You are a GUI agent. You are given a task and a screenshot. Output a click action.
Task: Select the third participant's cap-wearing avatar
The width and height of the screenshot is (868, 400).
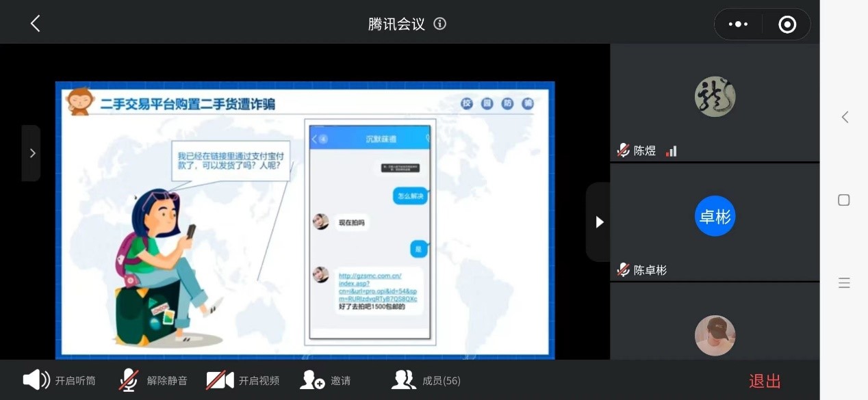(715, 336)
